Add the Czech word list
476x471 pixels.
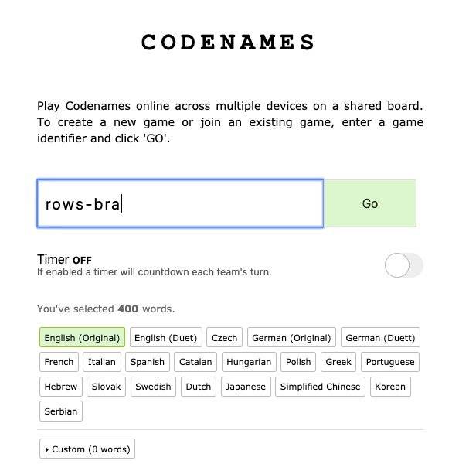click(x=224, y=337)
